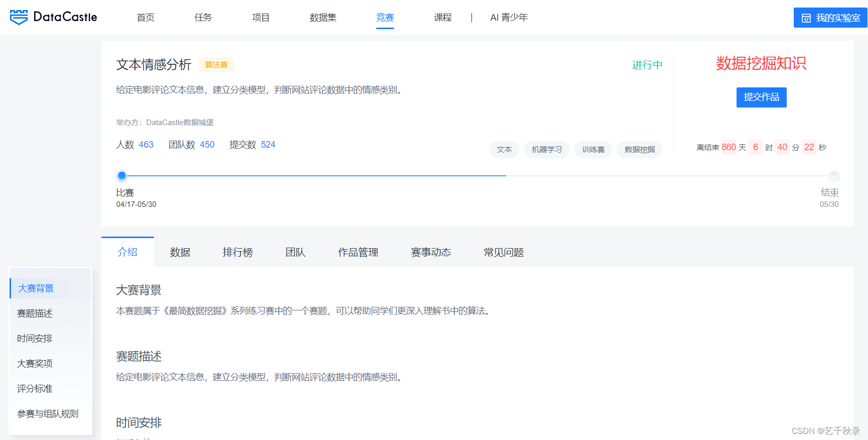Screen dimensions: 868x440
Task: Switch to the 常见问题 tab
Action: coord(504,252)
